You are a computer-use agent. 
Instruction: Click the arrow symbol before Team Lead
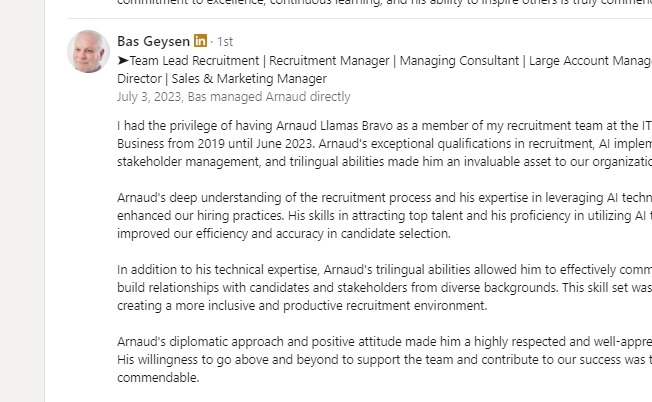click(123, 61)
